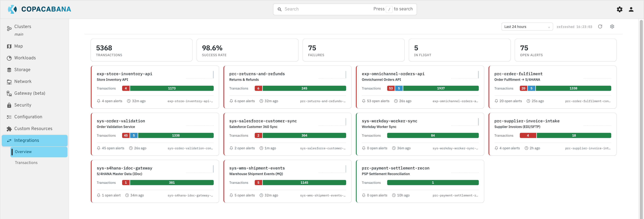The height and width of the screenshot is (219, 644).
Task: Click sys-wms-shipment-events green 1145 bar
Action: click(x=304, y=183)
